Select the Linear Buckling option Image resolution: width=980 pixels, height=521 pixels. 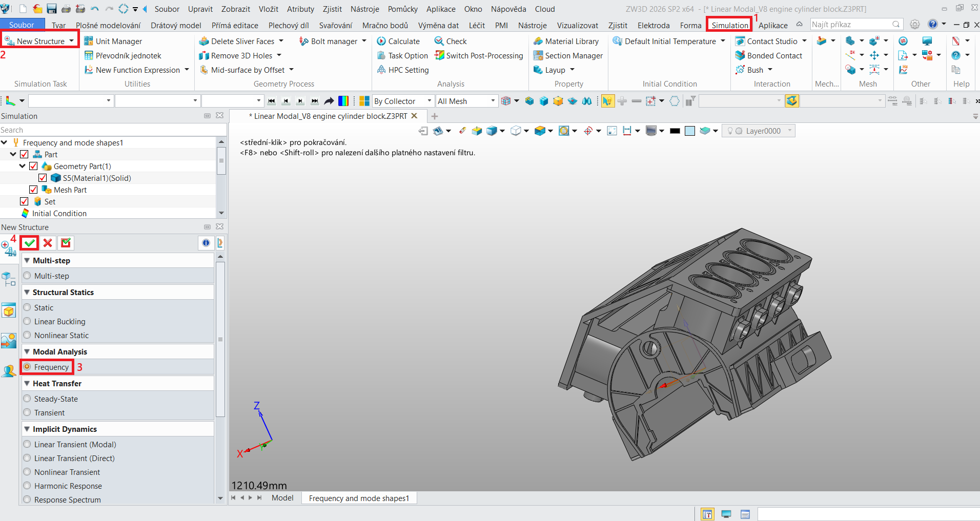(x=54, y=321)
